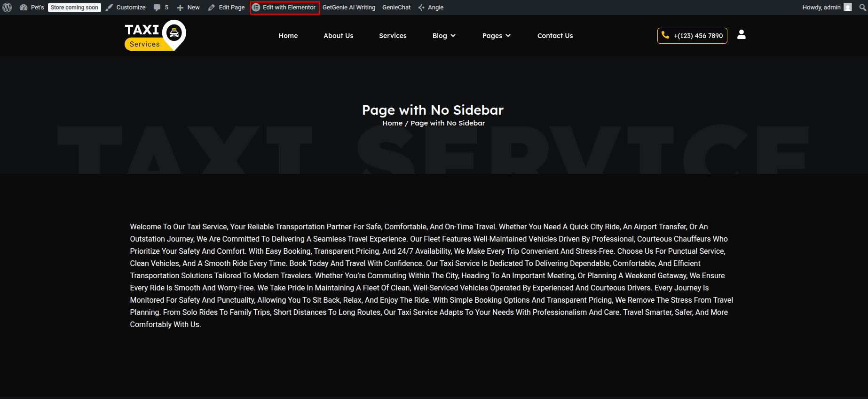Add New content from admin bar
Screen dimensions: 868x399
[188, 8]
